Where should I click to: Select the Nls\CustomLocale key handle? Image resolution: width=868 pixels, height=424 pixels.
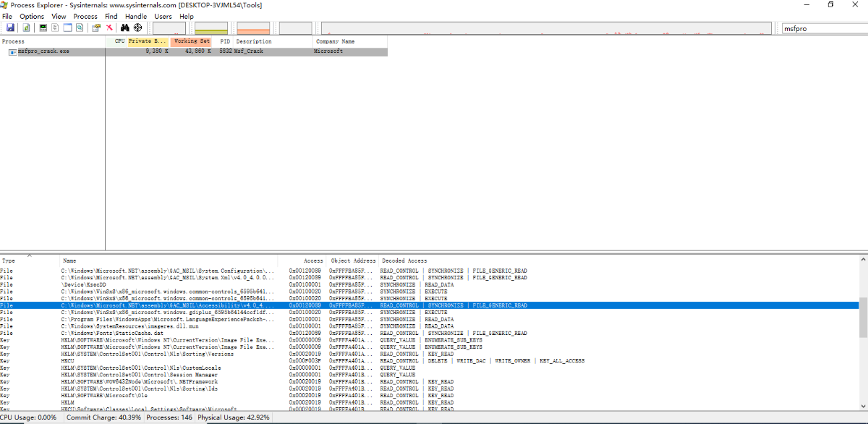pos(429,368)
